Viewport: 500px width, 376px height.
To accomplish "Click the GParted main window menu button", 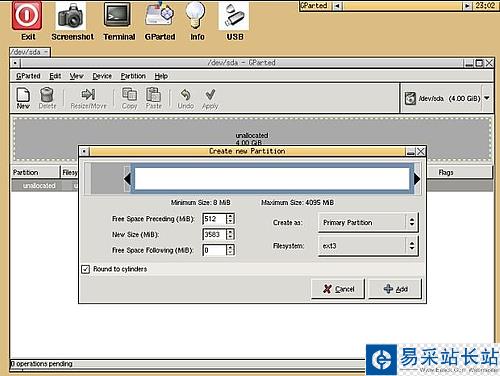I will pos(16,63).
